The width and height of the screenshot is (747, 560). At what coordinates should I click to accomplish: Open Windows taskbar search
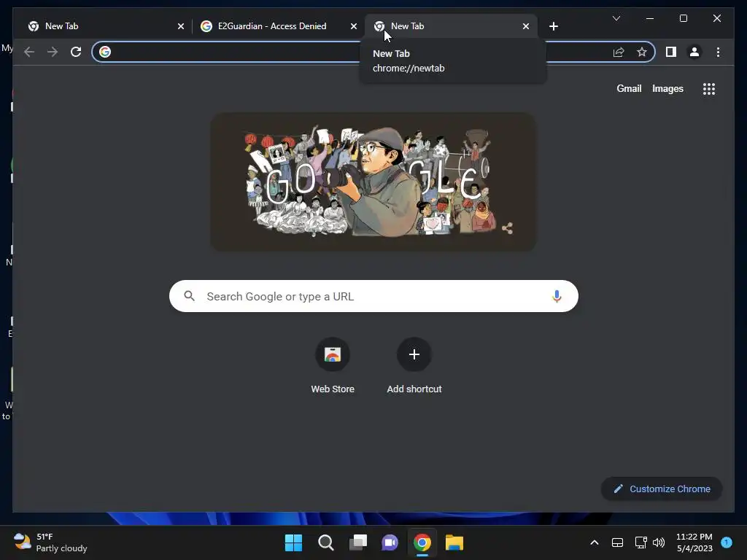(326, 542)
